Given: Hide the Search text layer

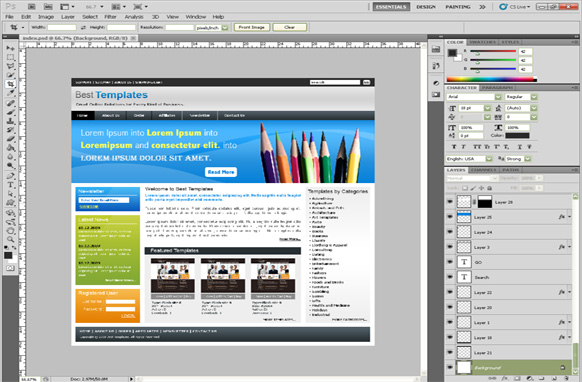Looking at the screenshot, I should point(450,277).
